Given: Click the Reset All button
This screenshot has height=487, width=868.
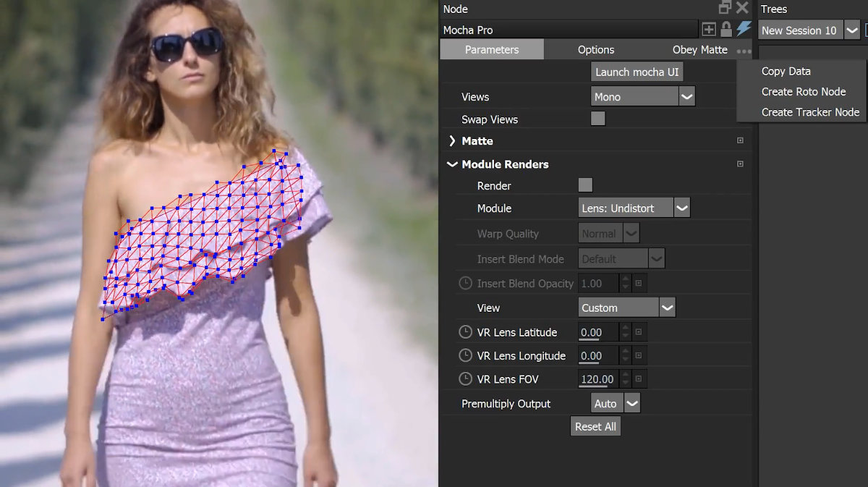Looking at the screenshot, I should click(595, 426).
